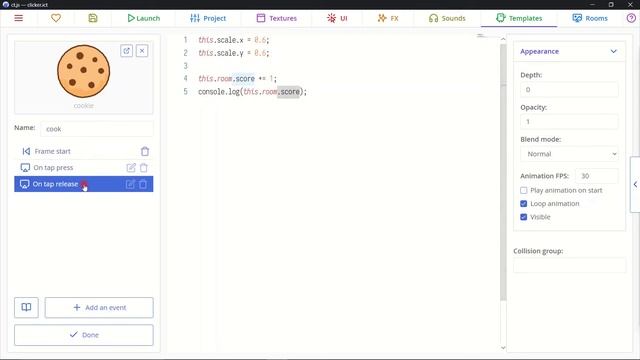Viewport: 640px width, 360px height.
Task: Open the Textures tab
Action: pyautogui.click(x=276, y=18)
